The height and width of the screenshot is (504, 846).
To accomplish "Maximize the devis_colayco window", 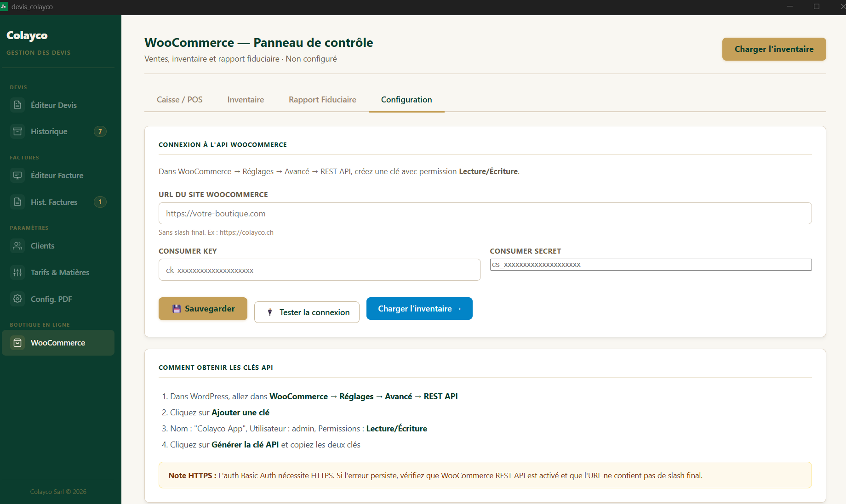I will coord(817,6).
